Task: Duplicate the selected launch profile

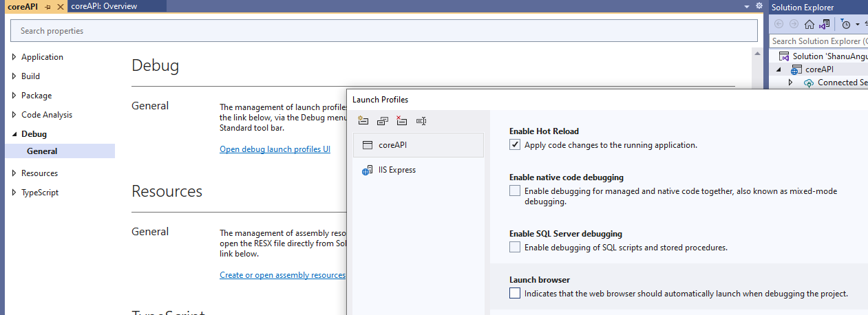Action: pyautogui.click(x=383, y=121)
